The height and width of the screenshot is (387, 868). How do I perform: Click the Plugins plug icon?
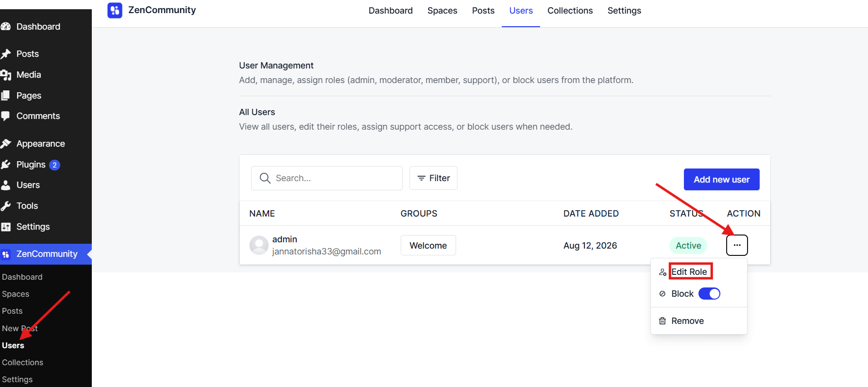6,165
